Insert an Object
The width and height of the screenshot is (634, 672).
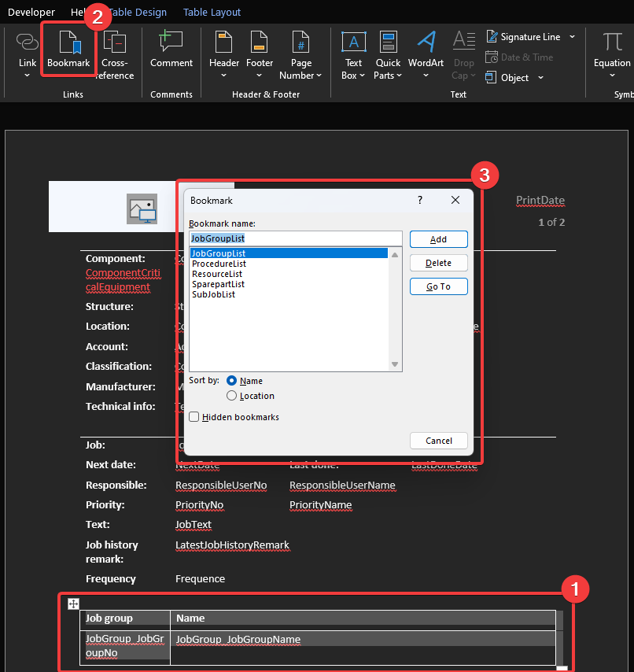507,78
